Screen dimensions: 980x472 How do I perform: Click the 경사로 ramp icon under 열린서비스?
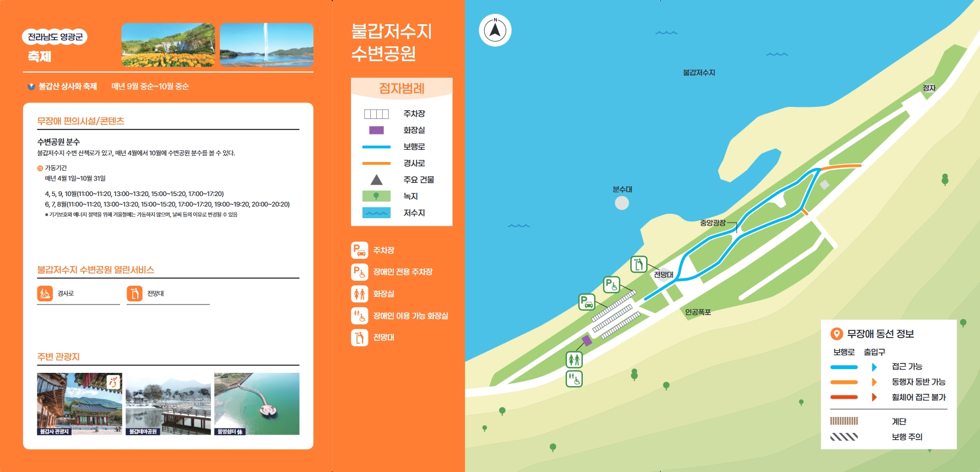[45, 294]
